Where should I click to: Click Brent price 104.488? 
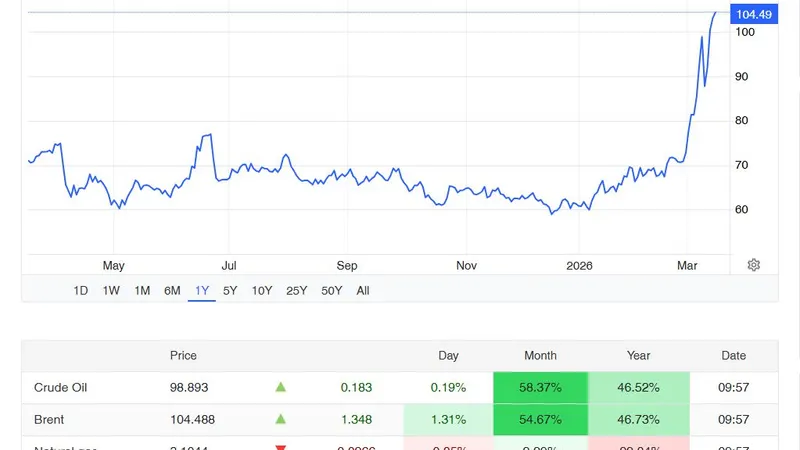coord(192,420)
